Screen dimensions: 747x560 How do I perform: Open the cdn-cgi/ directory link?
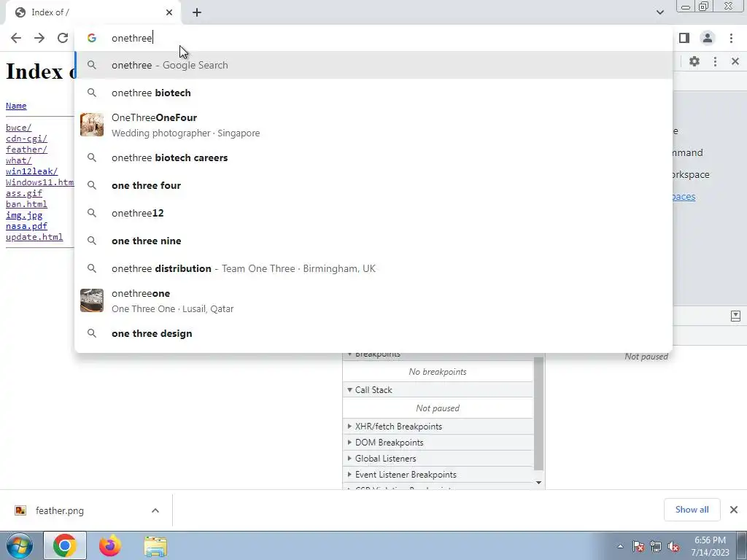(x=27, y=139)
